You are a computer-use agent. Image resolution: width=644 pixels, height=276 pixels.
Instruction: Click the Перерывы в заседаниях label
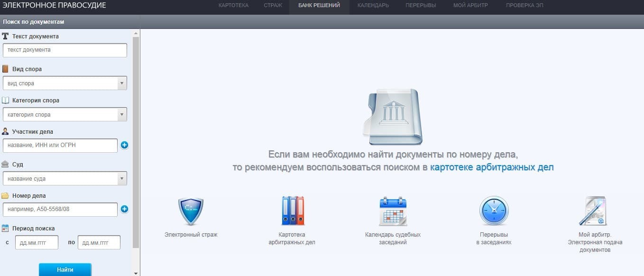[x=494, y=239]
